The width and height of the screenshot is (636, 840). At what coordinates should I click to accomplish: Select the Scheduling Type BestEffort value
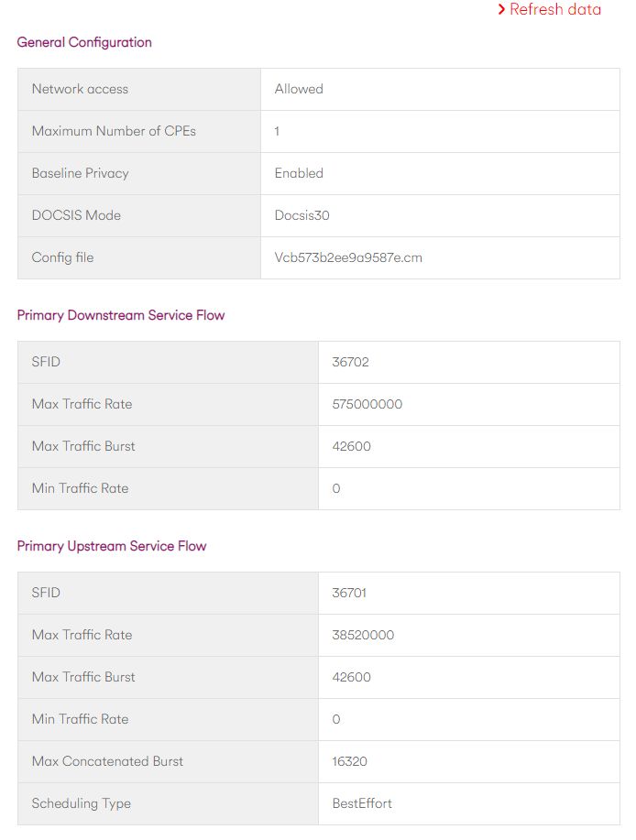362,803
